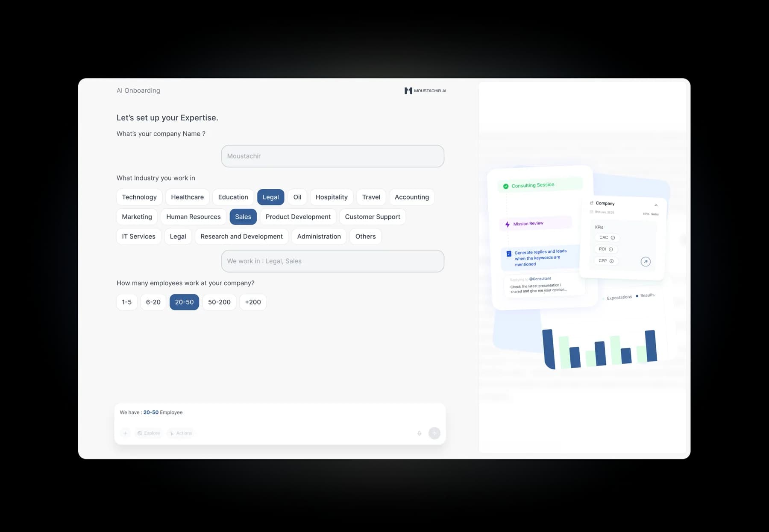Select the Marketing industry chip

click(137, 216)
